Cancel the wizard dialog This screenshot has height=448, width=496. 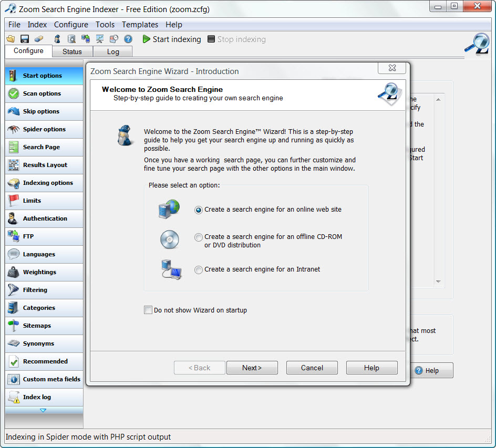pos(312,368)
